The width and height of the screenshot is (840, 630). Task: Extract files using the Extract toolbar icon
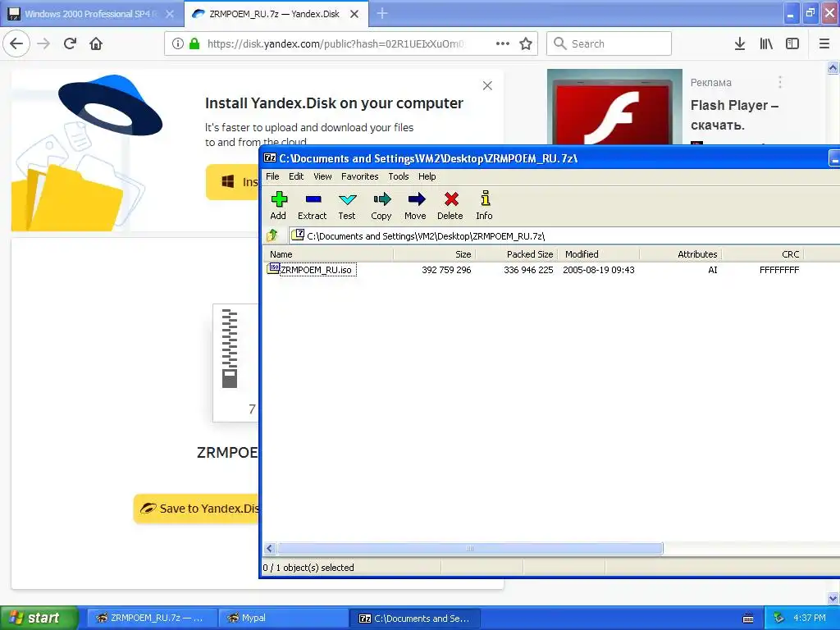click(x=313, y=206)
